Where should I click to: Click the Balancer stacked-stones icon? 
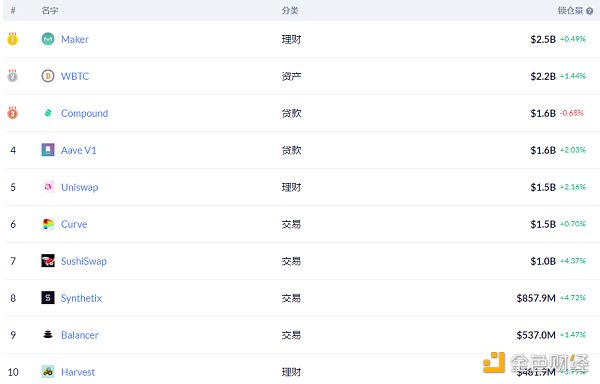pos(48,335)
